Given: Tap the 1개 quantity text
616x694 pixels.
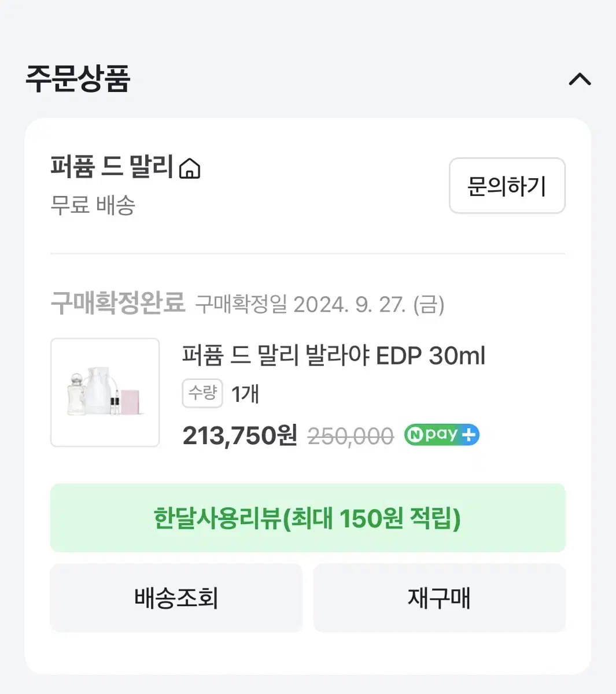Looking at the screenshot, I should click(x=245, y=394).
